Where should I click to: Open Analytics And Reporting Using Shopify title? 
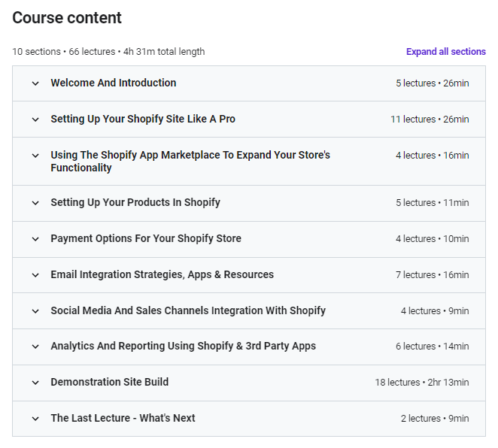[184, 346]
